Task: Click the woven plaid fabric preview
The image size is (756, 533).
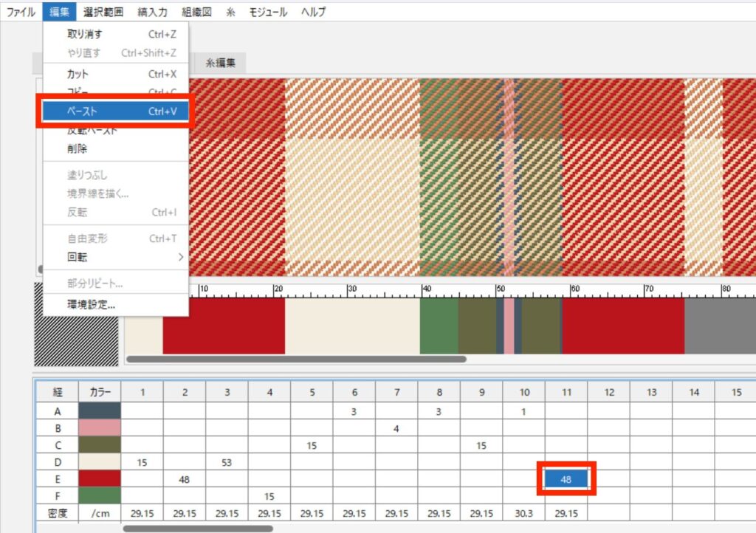Action: (472, 177)
